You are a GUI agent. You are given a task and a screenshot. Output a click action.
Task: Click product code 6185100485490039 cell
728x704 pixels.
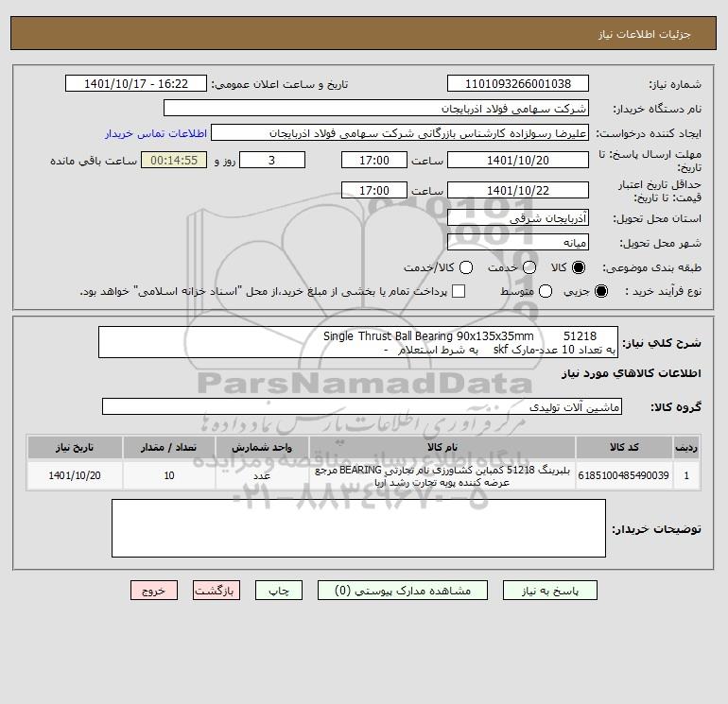coord(624,475)
